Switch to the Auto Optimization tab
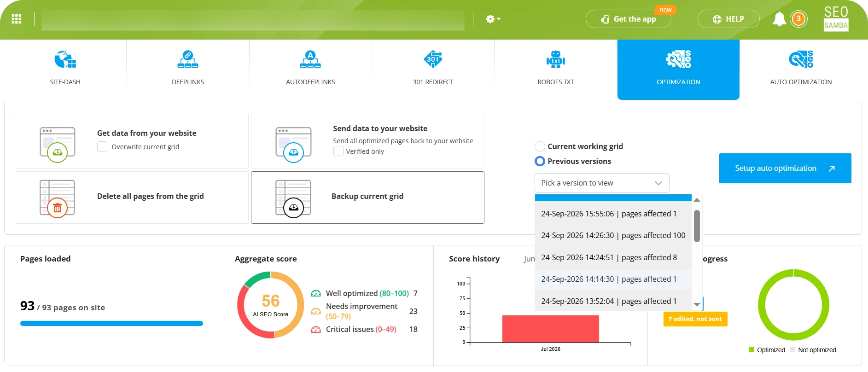868x372 pixels. click(801, 69)
